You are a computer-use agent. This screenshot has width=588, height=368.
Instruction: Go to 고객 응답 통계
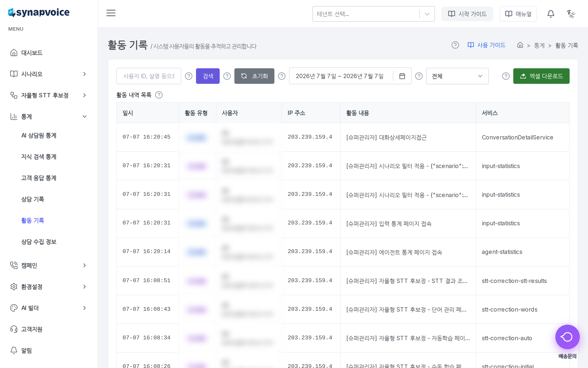pyautogui.click(x=39, y=178)
